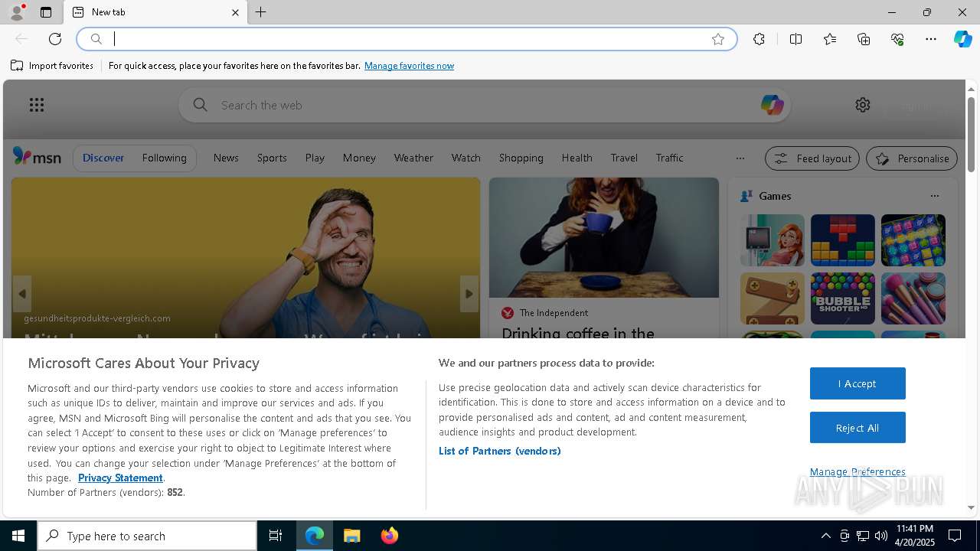The image size is (980, 551).
Task: Open the Weather section
Action: (413, 158)
